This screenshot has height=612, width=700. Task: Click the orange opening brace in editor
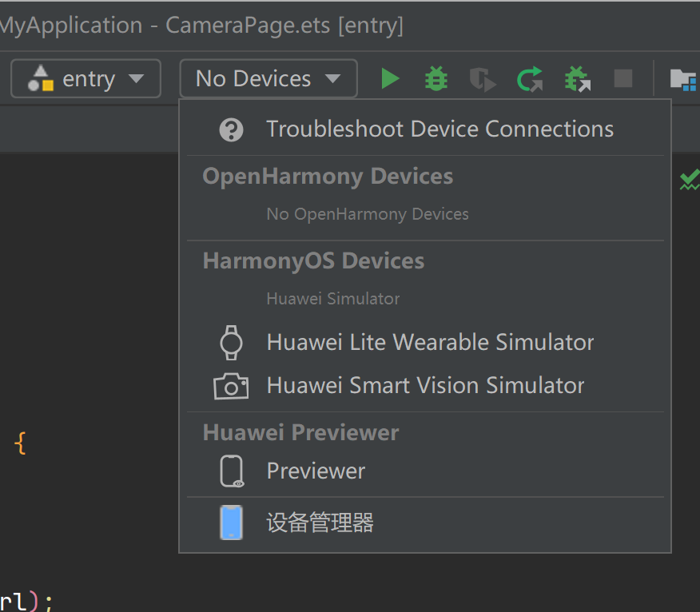click(20, 443)
